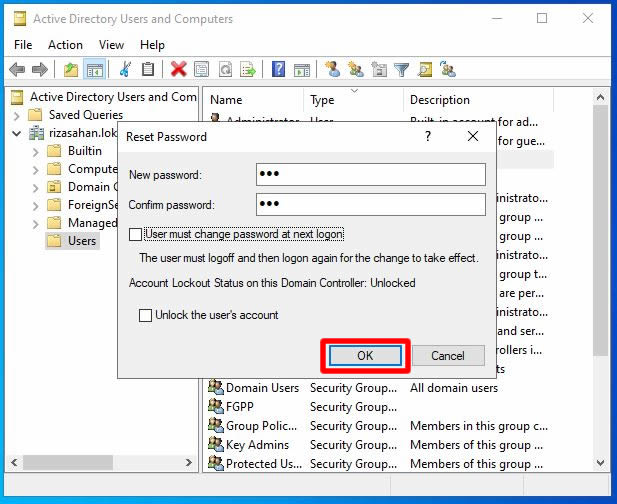
Task: Expand the Managed Service Accounts chevron
Action: (35, 224)
